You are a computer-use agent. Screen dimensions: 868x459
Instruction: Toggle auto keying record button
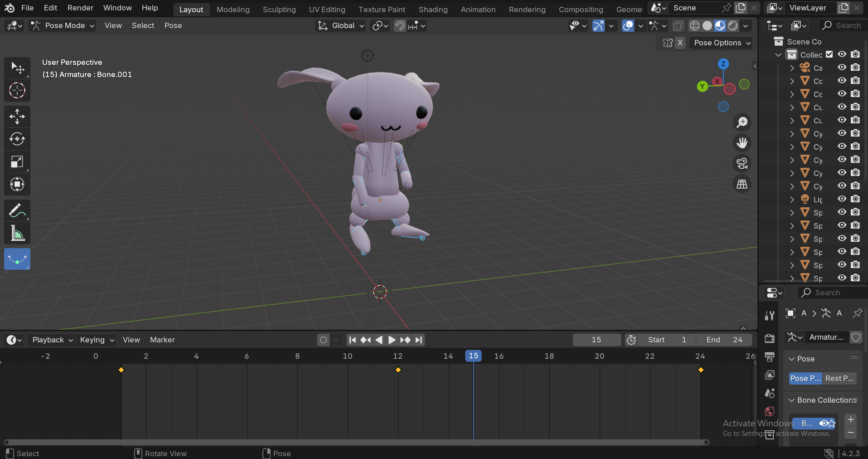click(x=323, y=340)
